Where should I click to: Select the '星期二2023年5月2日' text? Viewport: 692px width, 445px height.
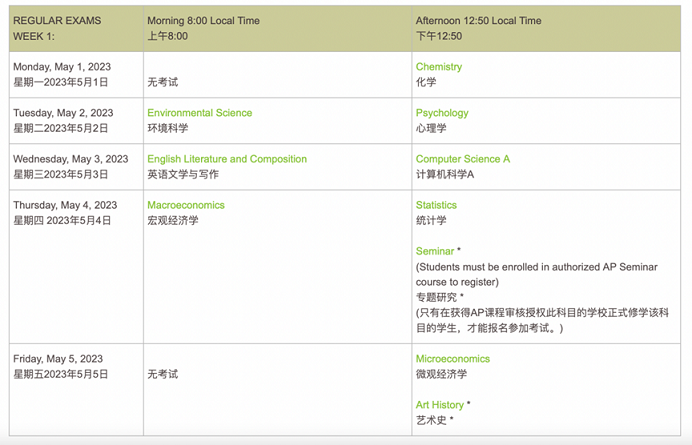coord(60,128)
